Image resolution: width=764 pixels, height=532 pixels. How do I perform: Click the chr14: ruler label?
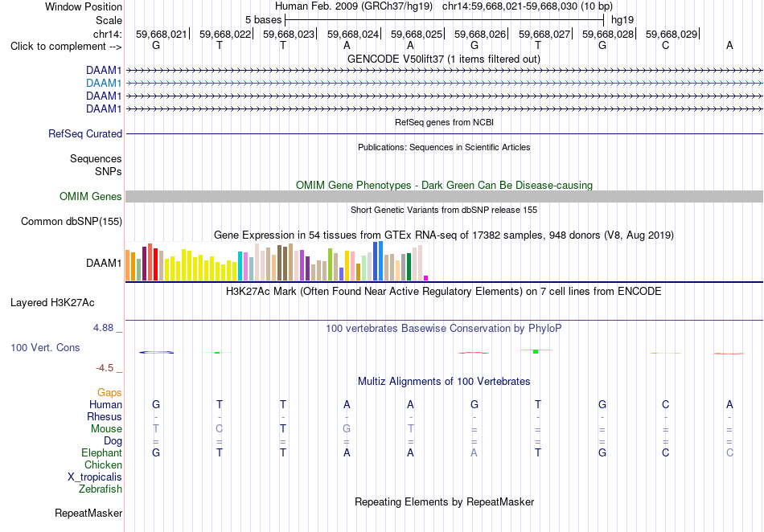click(x=108, y=34)
